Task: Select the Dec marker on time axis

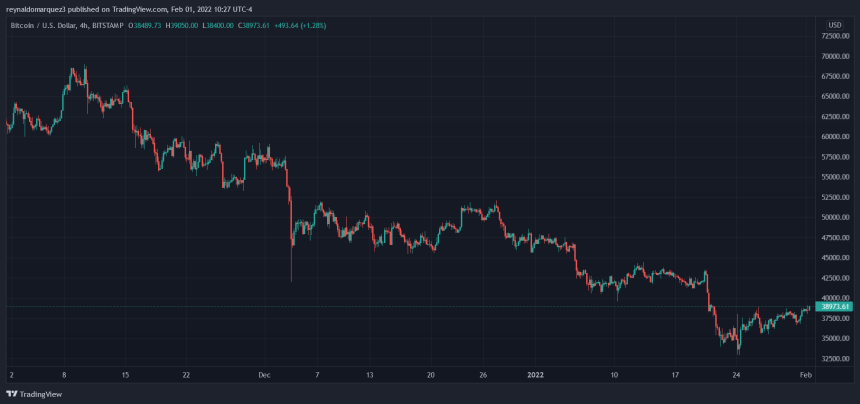Action: 264,374
